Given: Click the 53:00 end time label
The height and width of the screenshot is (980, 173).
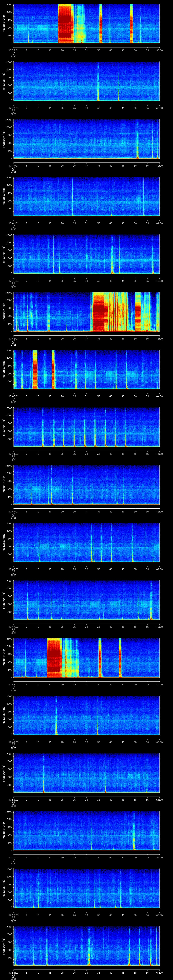Looking at the screenshot, I should (x=160, y=915).
